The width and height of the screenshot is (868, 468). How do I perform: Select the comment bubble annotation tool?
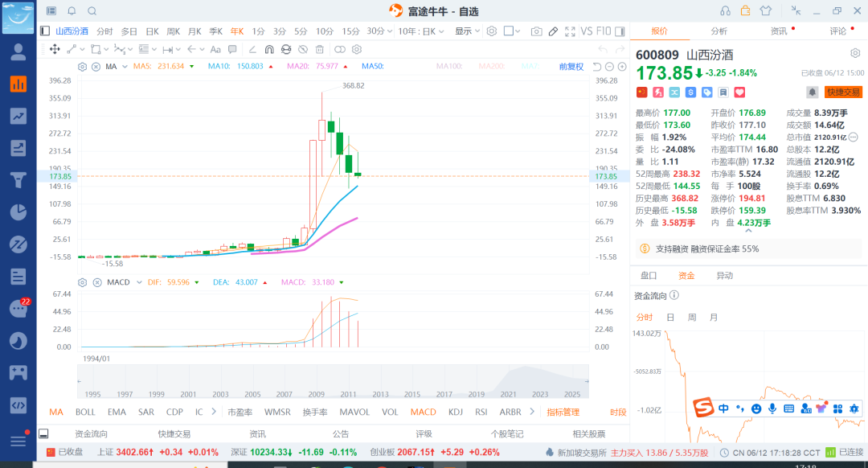pyautogui.click(x=232, y=49)
